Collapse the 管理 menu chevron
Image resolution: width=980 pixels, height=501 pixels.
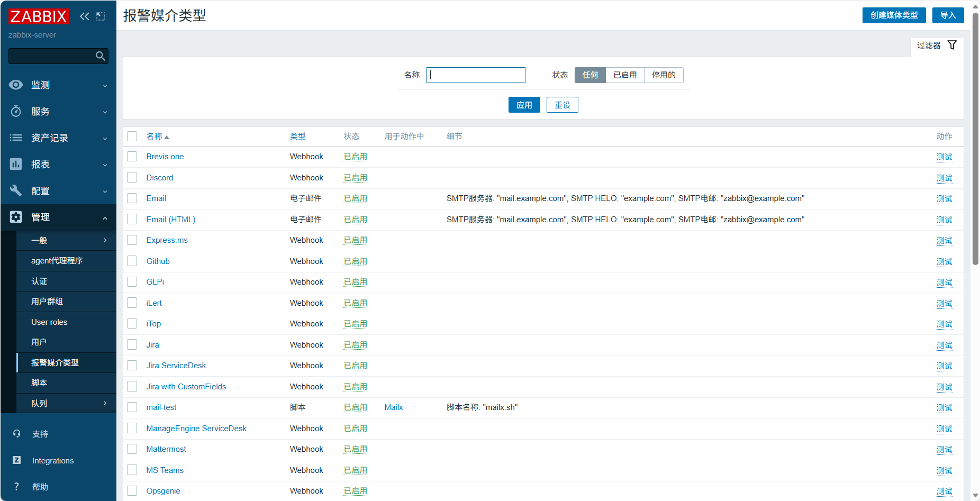(x=105, y=218)
